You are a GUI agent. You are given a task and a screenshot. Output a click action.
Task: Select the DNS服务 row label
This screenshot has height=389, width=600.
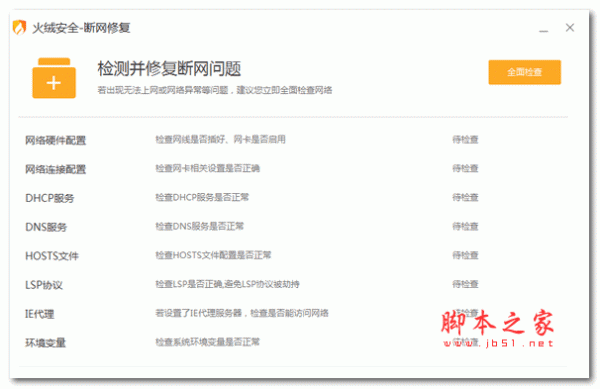click(x=46, y=227)
